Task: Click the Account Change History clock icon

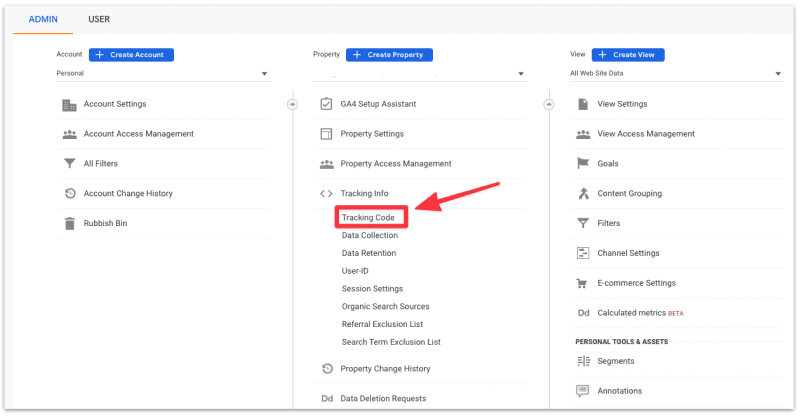Action: (x=69, y=193)
